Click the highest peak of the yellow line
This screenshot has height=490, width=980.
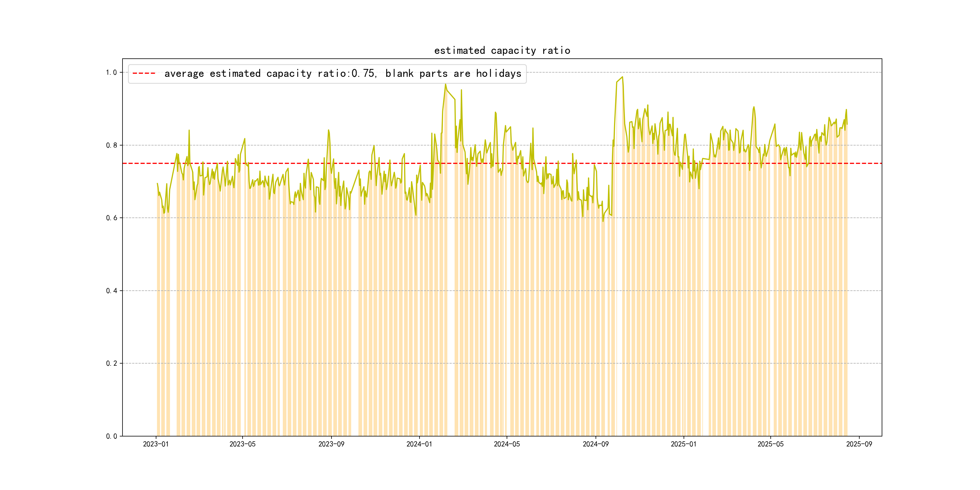(x=622, y=77)
